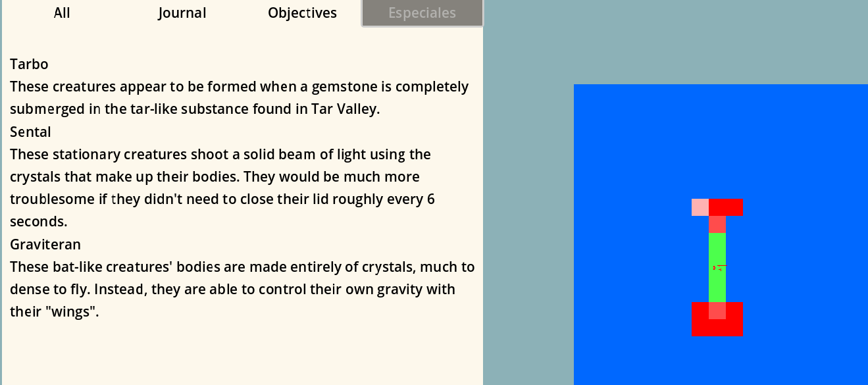Image resolution: width=868 pixels, height=385 pixels.
Task: Click the Tarbo entry title
Action: 30,64
